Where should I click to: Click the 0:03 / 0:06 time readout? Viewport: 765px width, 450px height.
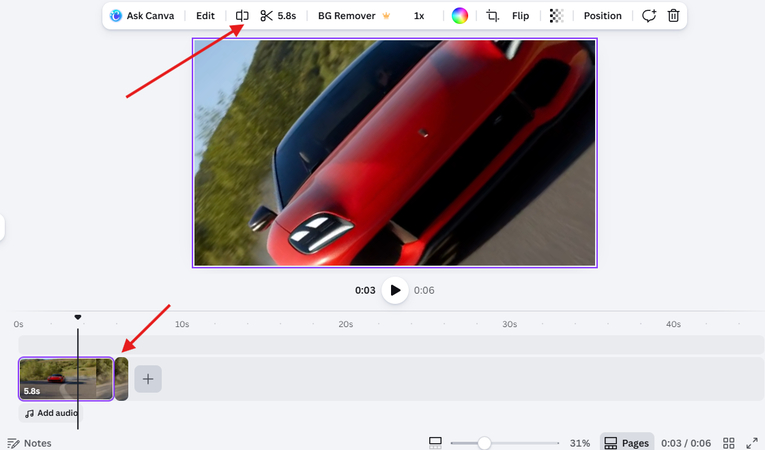(686, 443)
